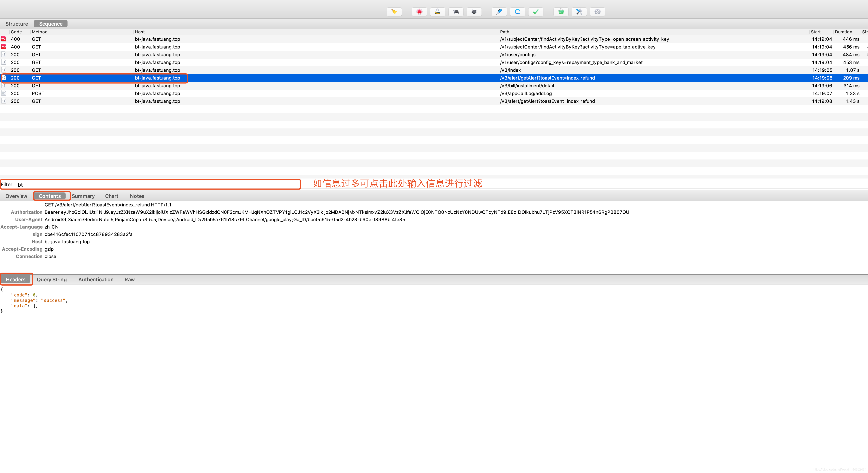Click the Bearer token authorization value
The height and width of the screenshot is (473, 868).
(x=337, y=212)
